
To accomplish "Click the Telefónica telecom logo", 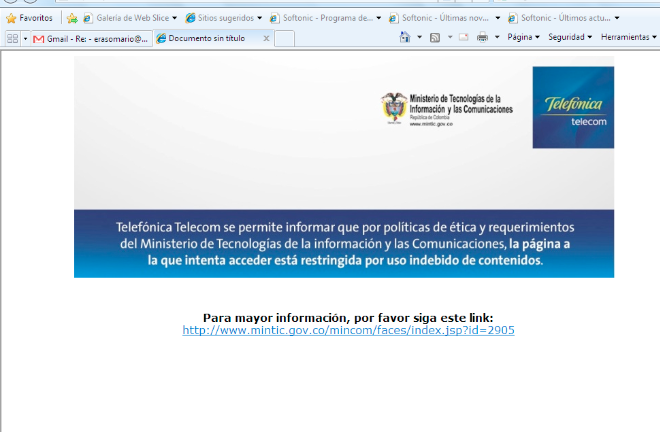I will pos(573,107).
